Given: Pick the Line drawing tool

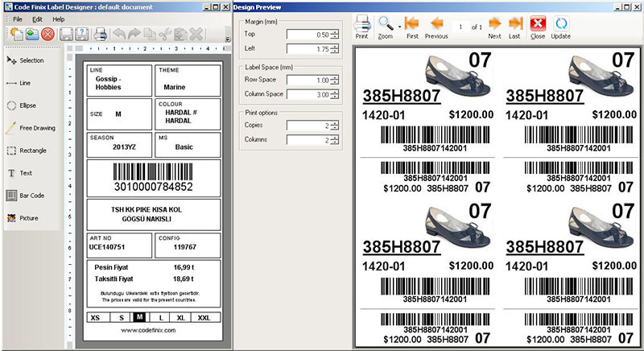Looking at the screenshot, I should (19, 83).
